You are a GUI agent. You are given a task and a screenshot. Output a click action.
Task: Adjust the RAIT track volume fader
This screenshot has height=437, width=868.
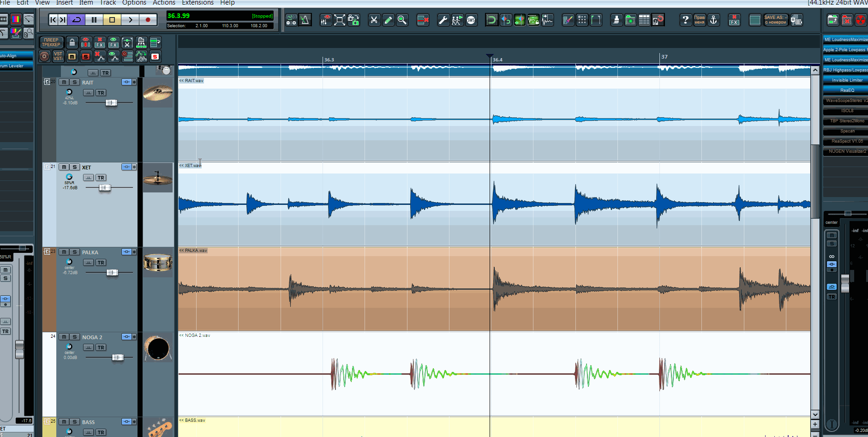111,102
